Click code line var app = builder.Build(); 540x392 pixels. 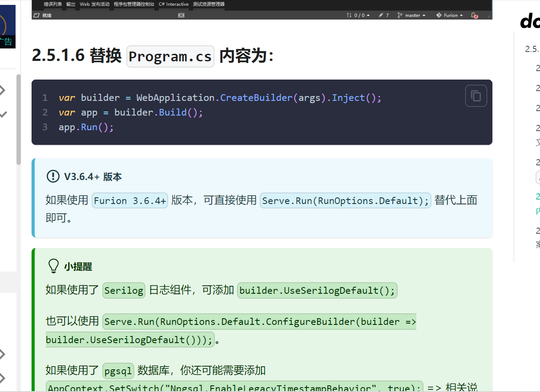(131, 112)
